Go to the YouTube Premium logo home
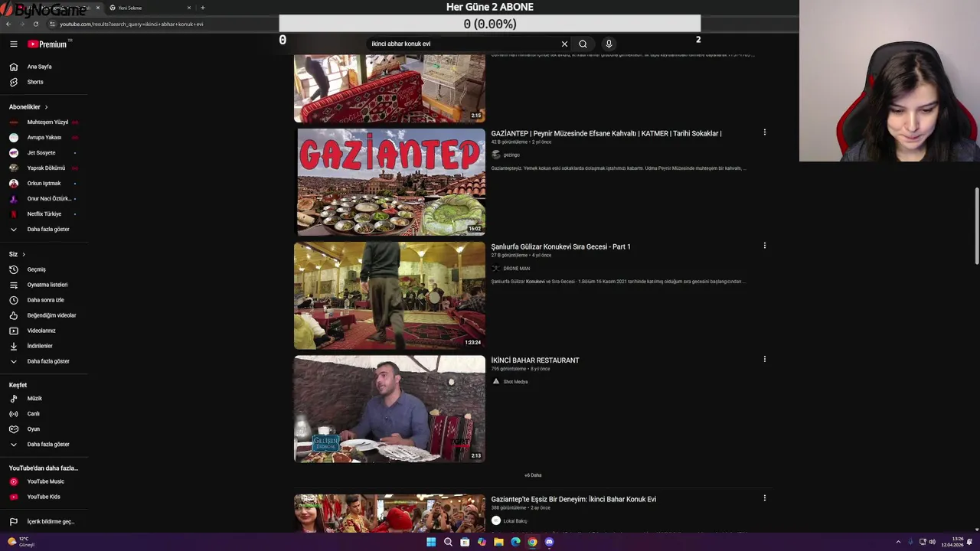 [x=48, y=44]
